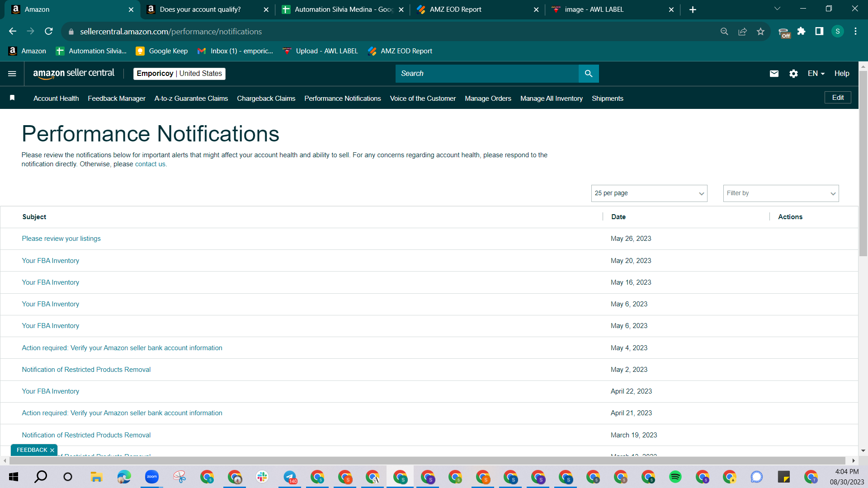Open the Amazon bookmark in bookmarks bar
Screen dimensions: 868x488
click(27, 51)
